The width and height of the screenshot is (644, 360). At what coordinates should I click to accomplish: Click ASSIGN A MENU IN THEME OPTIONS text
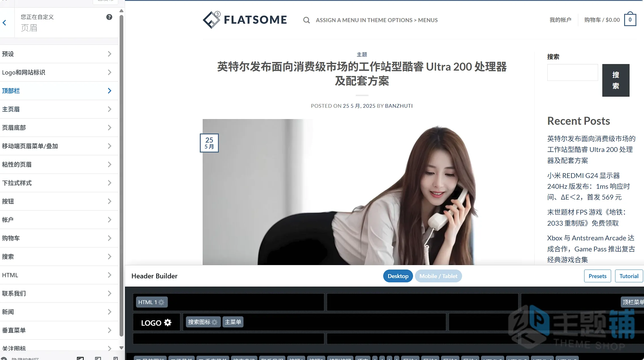(377, 20)
